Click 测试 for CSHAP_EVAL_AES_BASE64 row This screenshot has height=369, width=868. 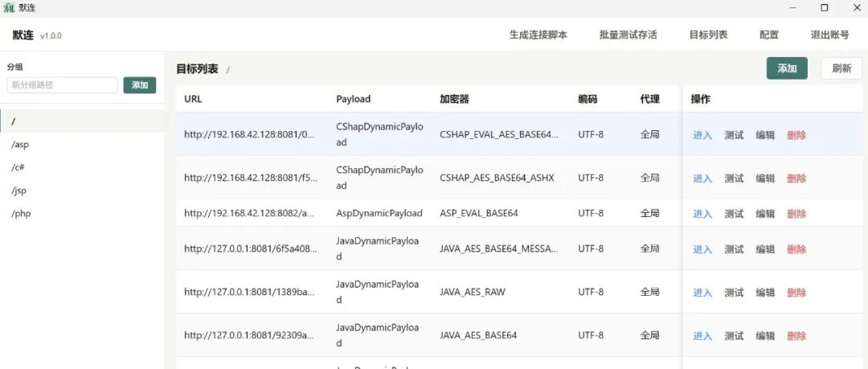click(734, 134)
